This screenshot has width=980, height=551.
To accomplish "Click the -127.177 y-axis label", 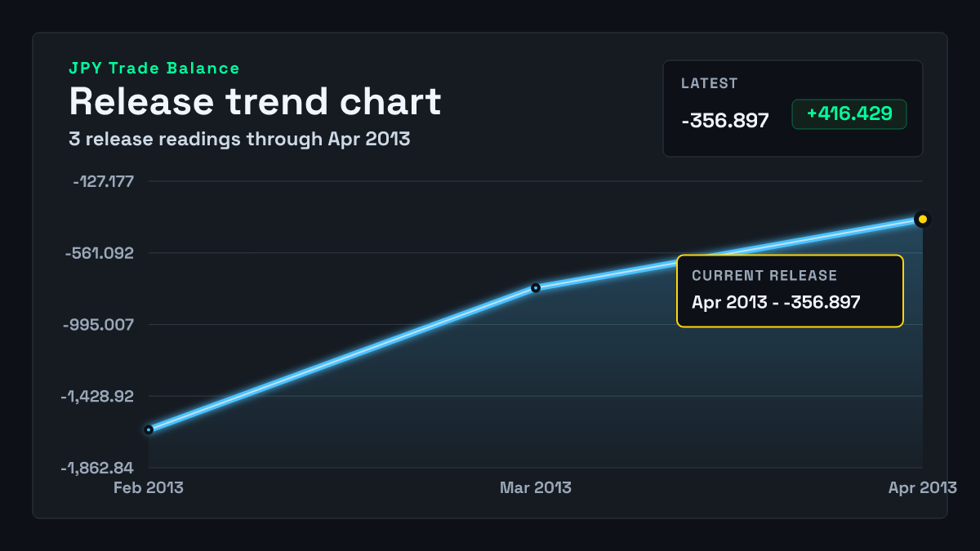I will coord(104,181).
